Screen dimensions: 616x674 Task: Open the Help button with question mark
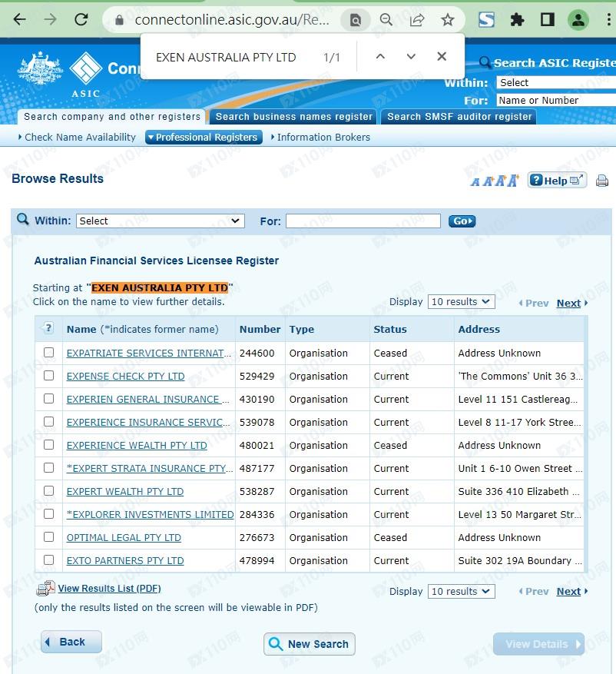click(x=557, y=181)
